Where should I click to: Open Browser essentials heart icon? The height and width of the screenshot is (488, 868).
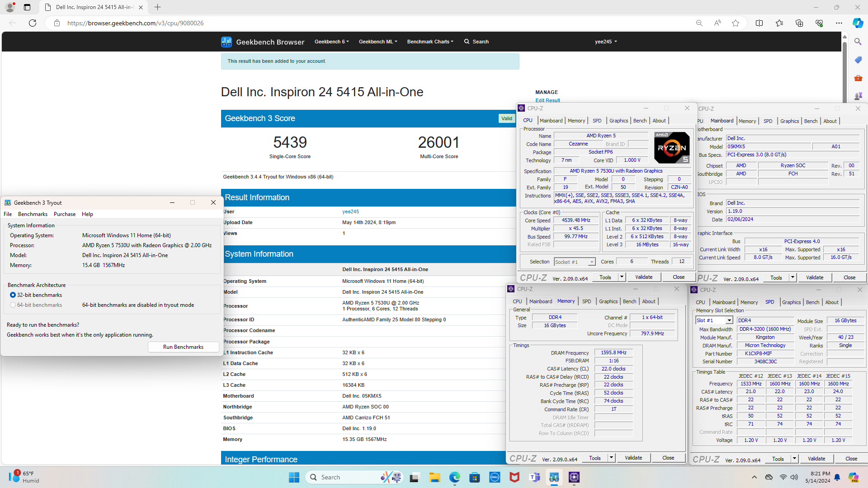coord(819,23)
